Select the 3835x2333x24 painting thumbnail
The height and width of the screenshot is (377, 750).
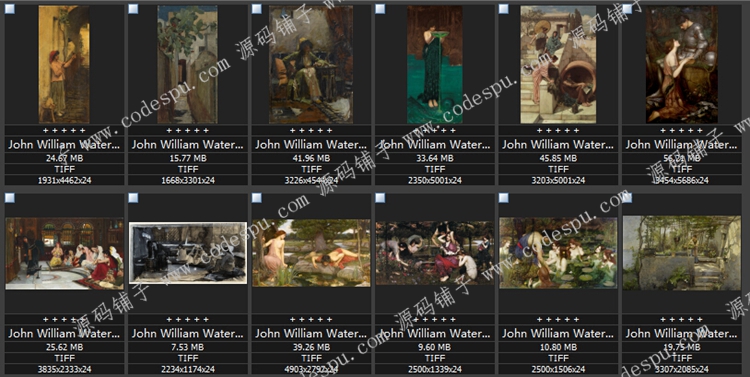[x=64, y=254]
